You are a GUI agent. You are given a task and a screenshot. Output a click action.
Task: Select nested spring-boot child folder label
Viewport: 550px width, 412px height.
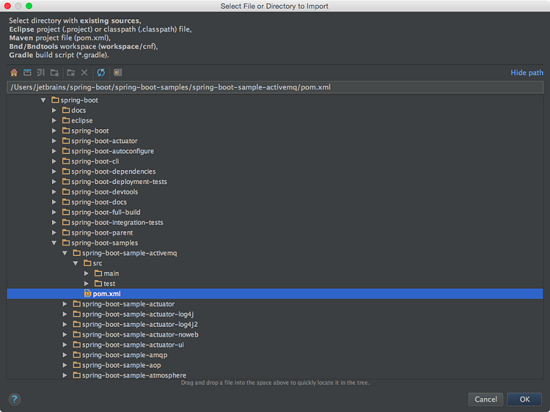point(90,131)
